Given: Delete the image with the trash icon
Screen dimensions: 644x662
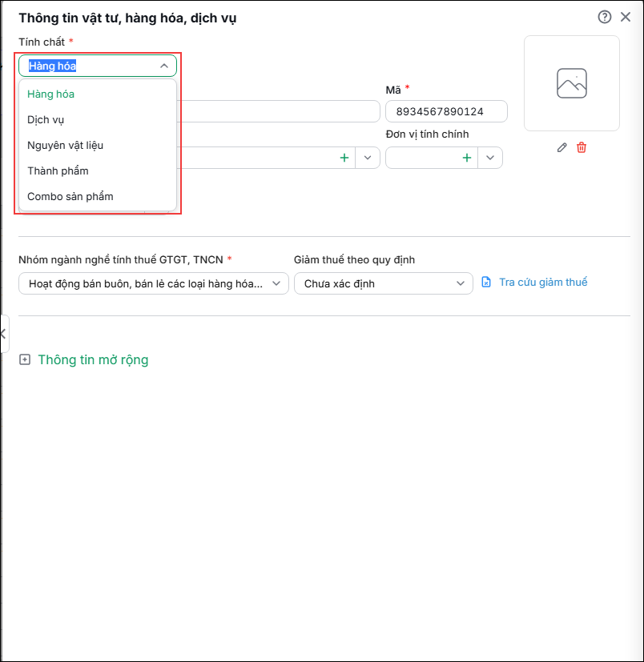Looking at the screenshot, I should (x=582, y=148).
